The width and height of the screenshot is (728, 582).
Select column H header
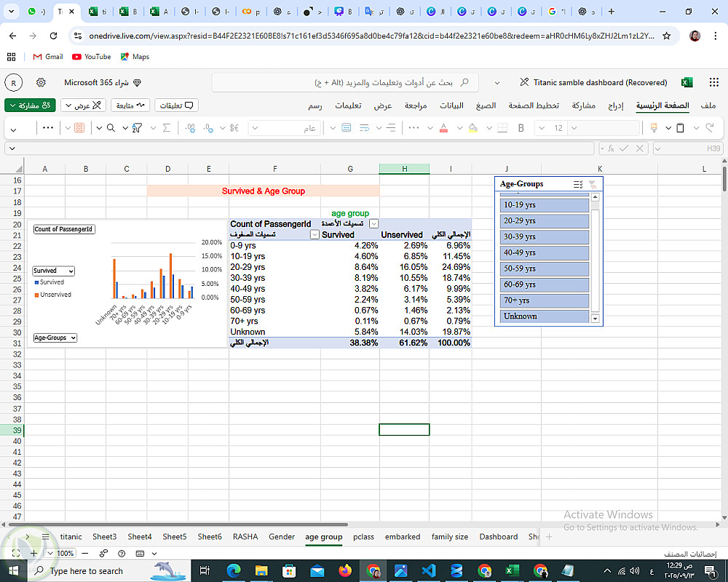pos(404,169)
